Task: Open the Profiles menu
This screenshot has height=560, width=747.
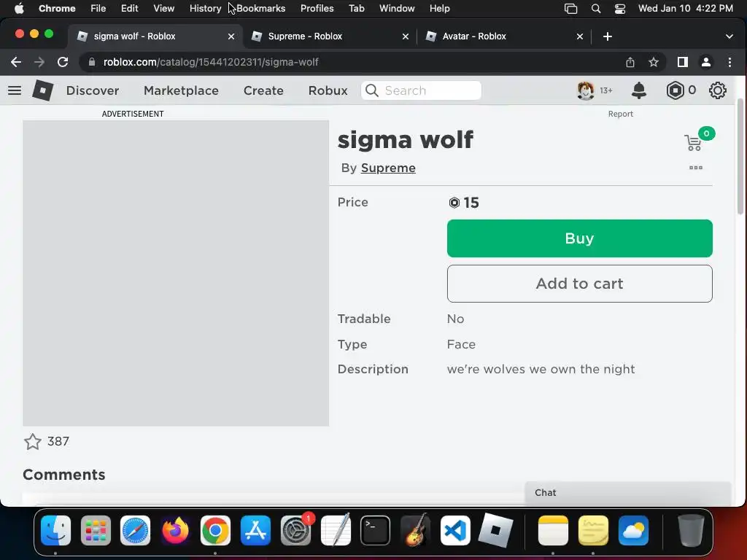Action: pos(317,9)
